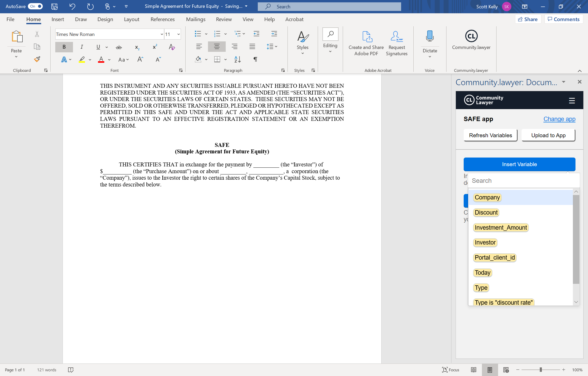Toggle the AutoSave switch off
The image size is (588, 376).
click(36, 6)
